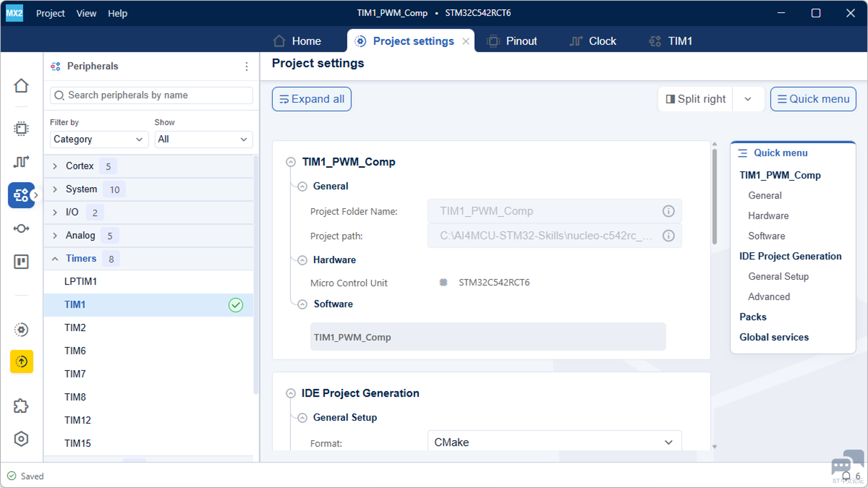Open the Help menu

click(118, 13)
